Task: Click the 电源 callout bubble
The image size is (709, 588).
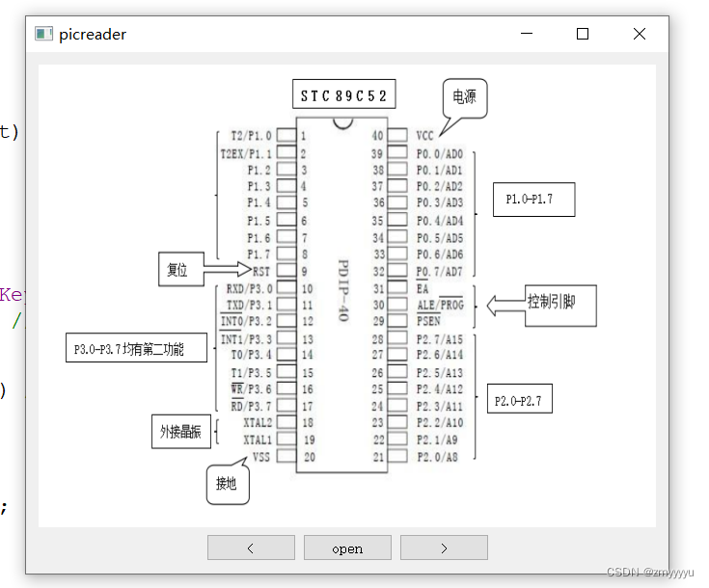Action: coord(465,97)
